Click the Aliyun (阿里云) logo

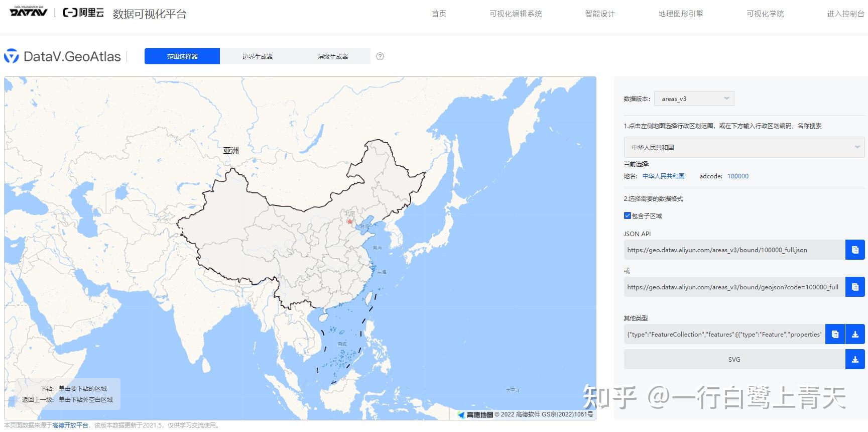pos(83,13)
